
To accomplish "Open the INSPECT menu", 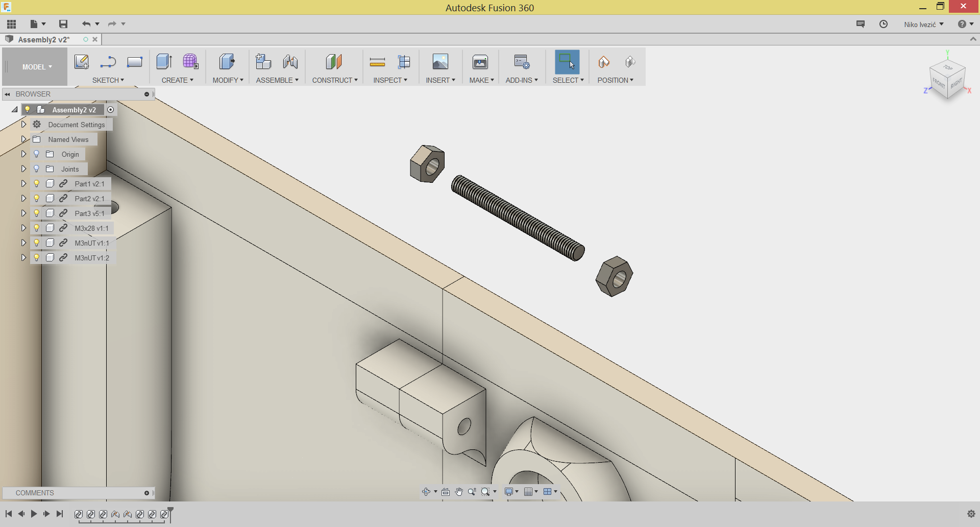I will point(390,80).
